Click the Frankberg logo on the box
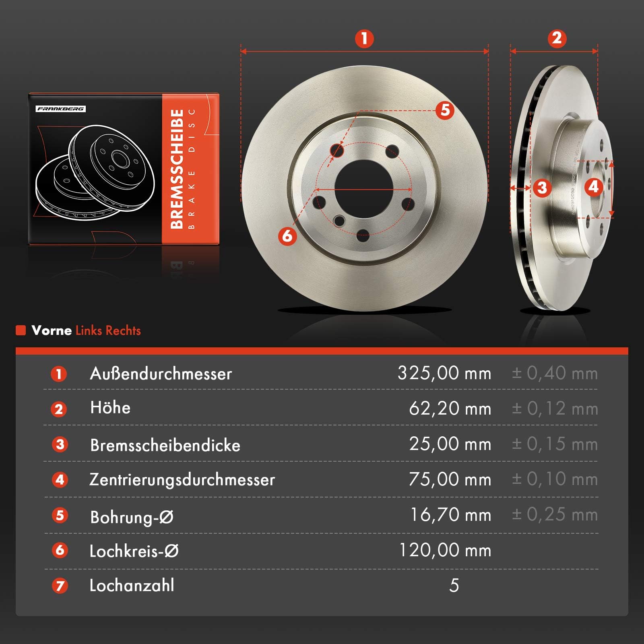 coord(61,109)
